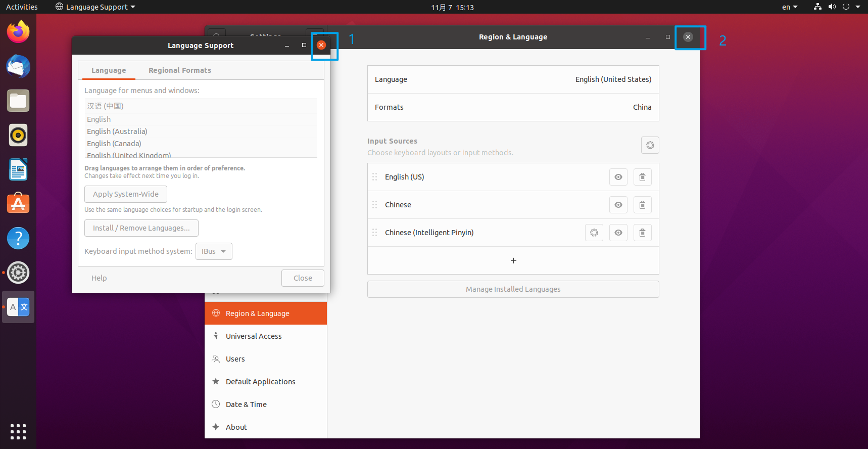Click Install / Remove Languages button
Screen dimensions: 868x449
click(x=141, y=228)
